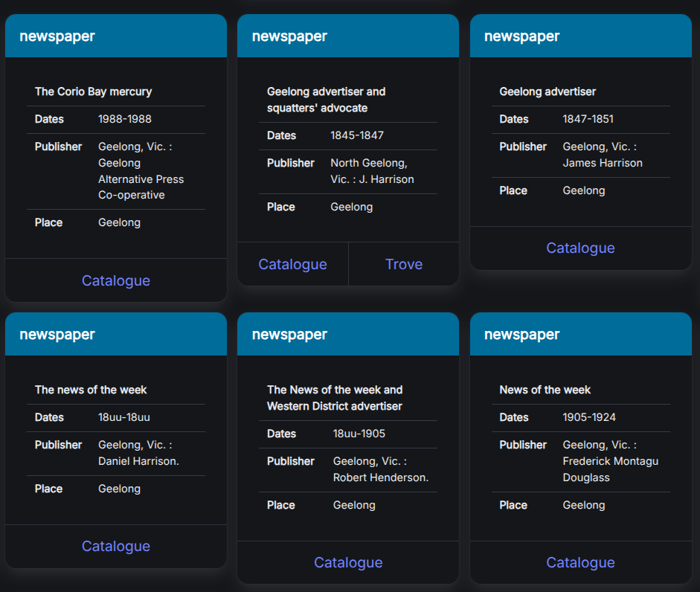Click the 'Geelong advertiser' title in the 1847-1851 card
Viewport: 700px width, 592px height.
click(548, 91)
